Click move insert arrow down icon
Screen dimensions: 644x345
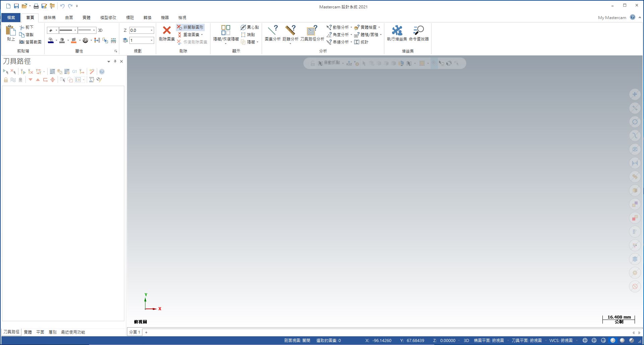pos(30,80)
